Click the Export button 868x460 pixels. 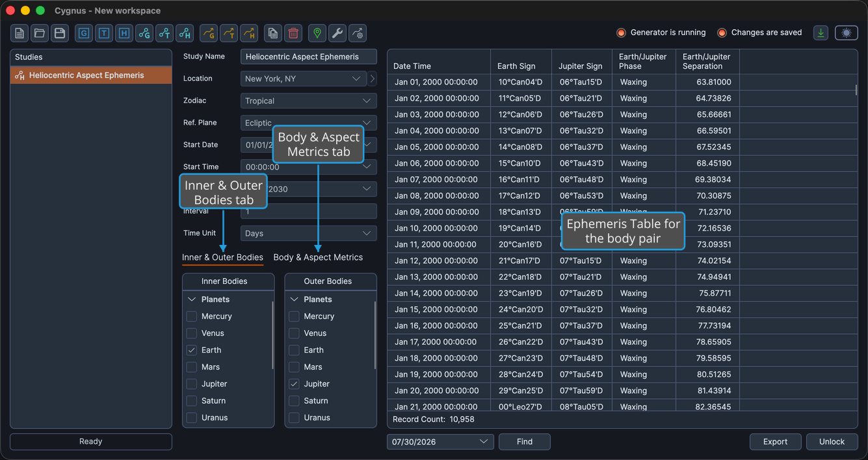pyautogui.click(x=775, y=442)
